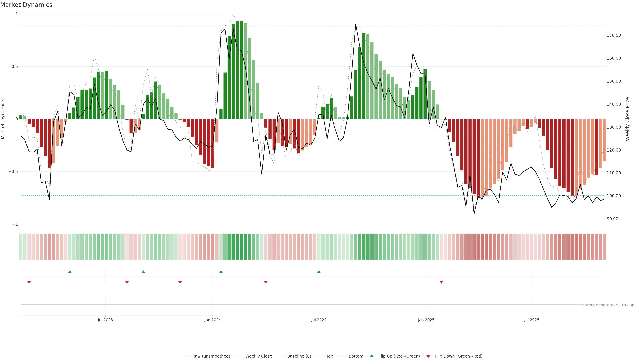The width and height of the screenshot is (644, 362).
Task: Click the Weekly Close Price axis title
Action: click(627, 119)
